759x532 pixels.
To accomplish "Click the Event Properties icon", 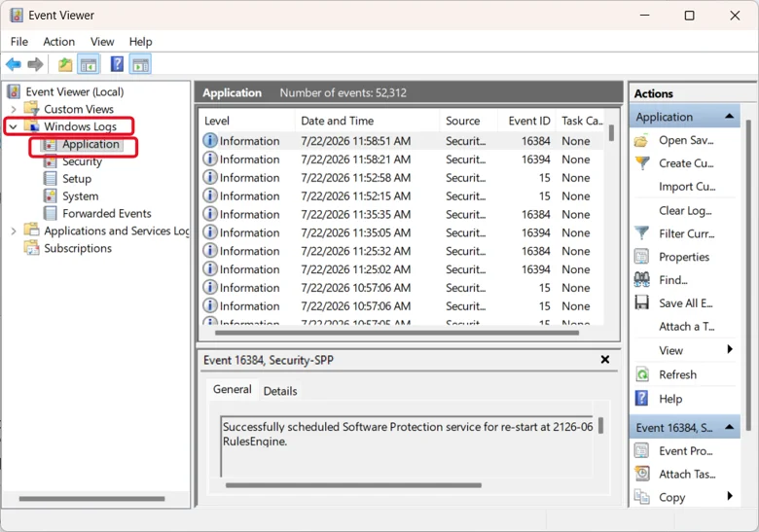I will click(x=642, y=450).
